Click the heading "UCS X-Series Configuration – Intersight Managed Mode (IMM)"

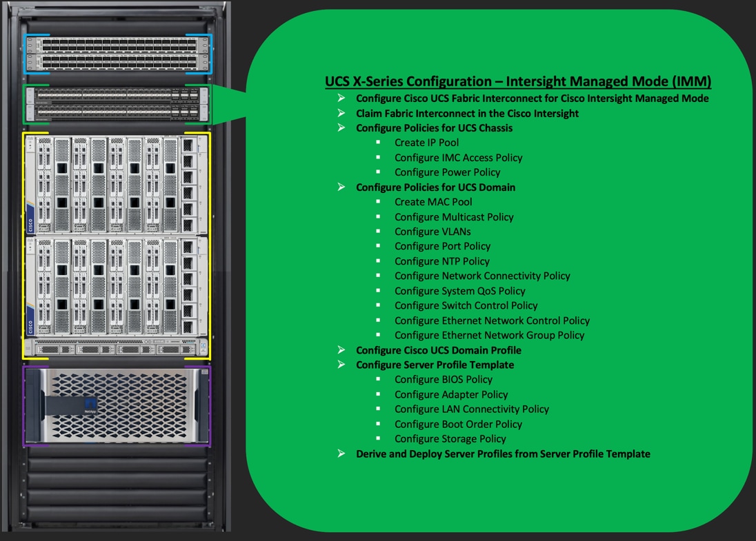tap(518, 81)
